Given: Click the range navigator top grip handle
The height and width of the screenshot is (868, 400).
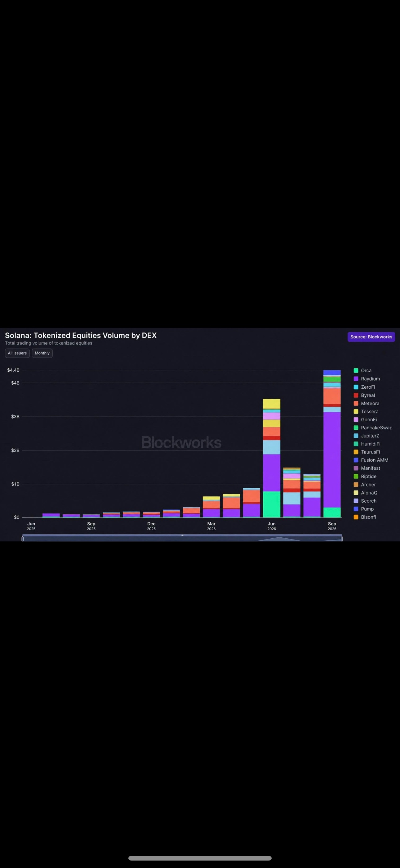Looking at the screenshot, I should click(182, 535).
